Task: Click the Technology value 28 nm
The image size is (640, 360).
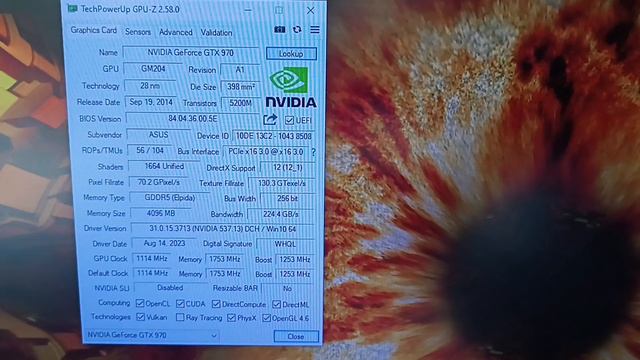Action: (x=150, y=86)
